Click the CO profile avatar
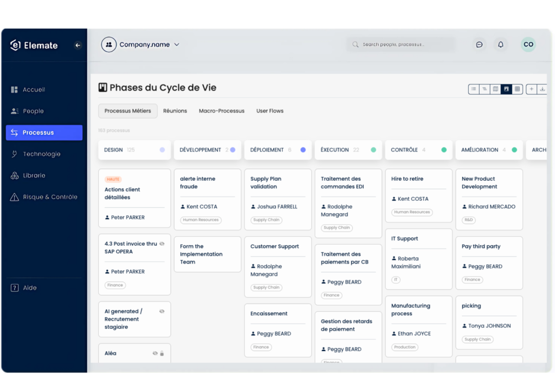The width and height of the screenshot is (555, 392). [x=528, y=44]
